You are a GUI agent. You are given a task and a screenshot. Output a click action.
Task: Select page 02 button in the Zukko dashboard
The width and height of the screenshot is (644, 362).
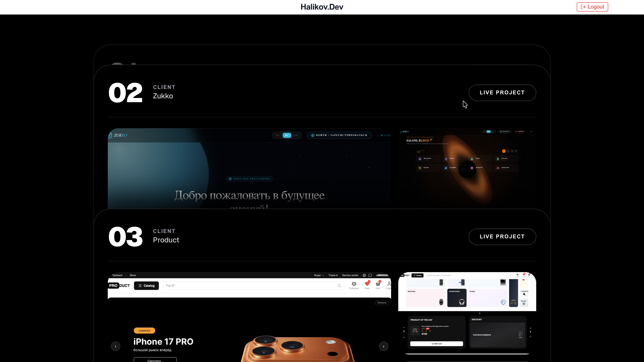coord(508,151)
